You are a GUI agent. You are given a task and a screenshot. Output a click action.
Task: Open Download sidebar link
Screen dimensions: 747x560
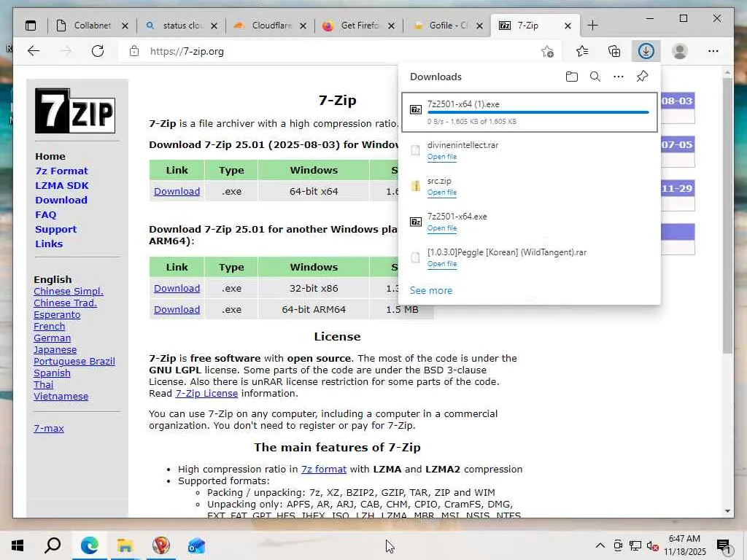point(61,200)
